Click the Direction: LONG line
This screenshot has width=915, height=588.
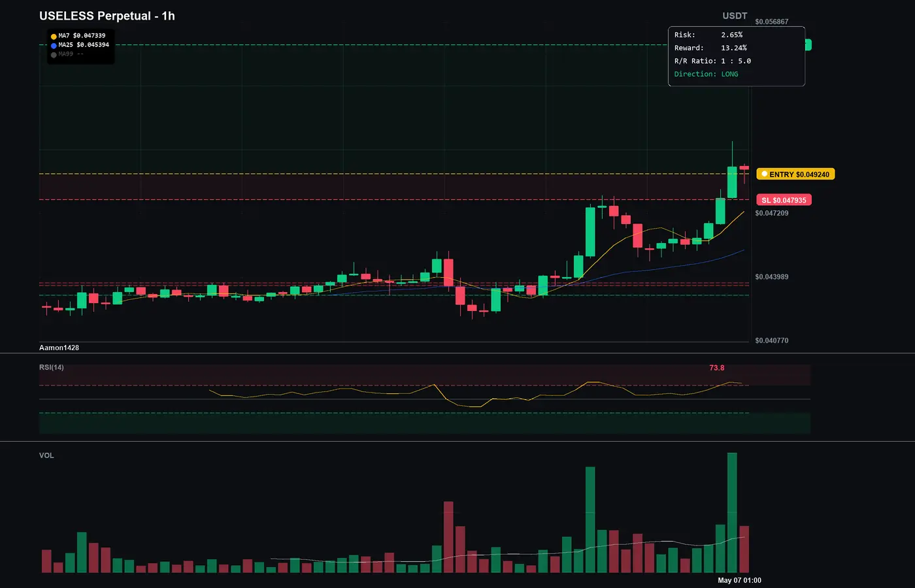707,74
